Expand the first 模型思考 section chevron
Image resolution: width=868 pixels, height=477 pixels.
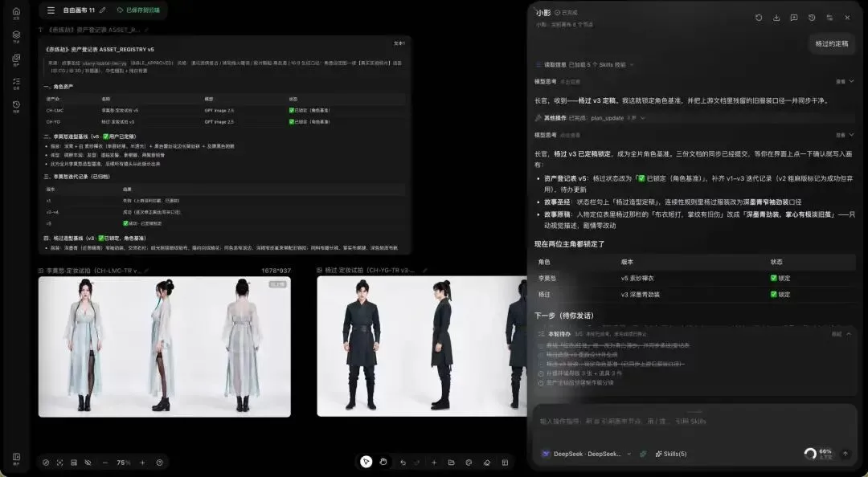pos(851,81)
